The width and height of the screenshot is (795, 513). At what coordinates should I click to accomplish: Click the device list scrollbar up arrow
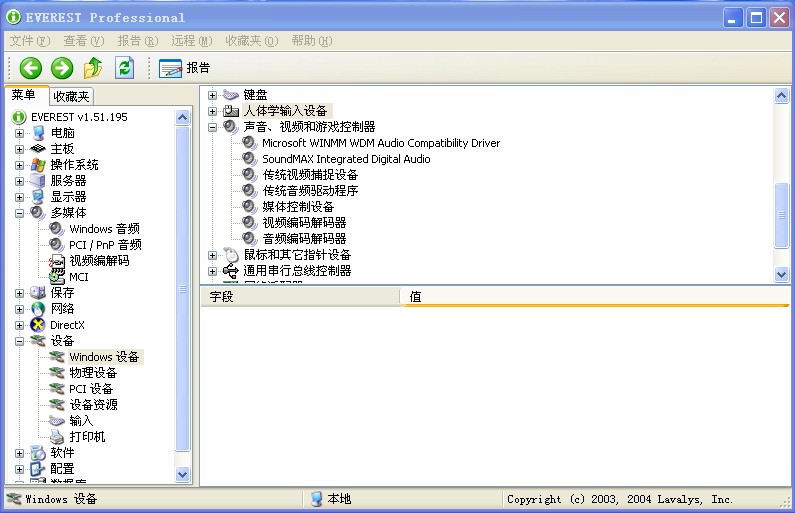[781, 95]
